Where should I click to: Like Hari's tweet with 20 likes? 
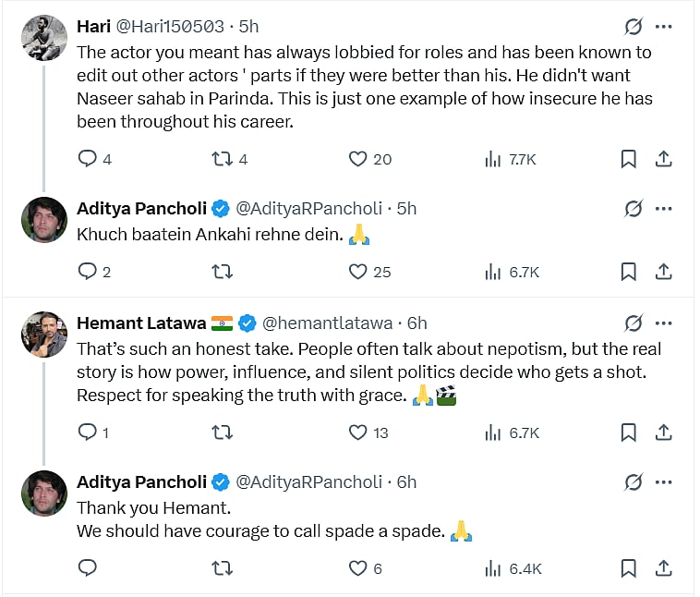click(x=358, y=159)
